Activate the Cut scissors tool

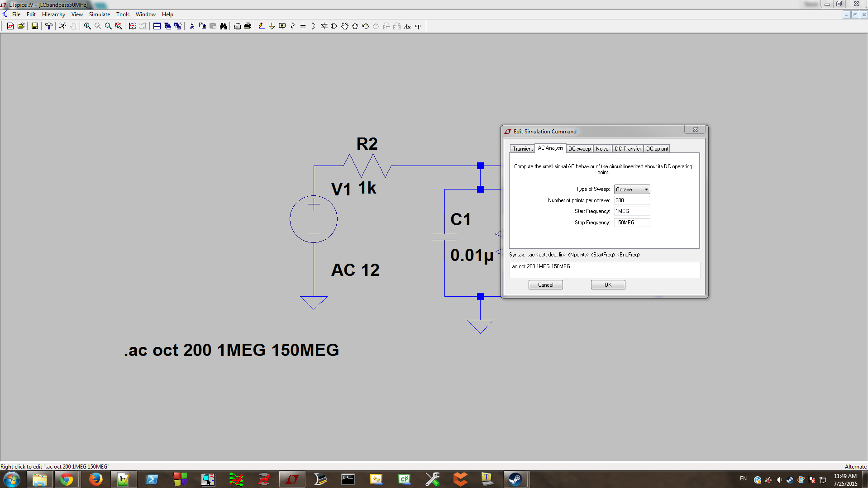pyautogui.click(x=191, y=26)
